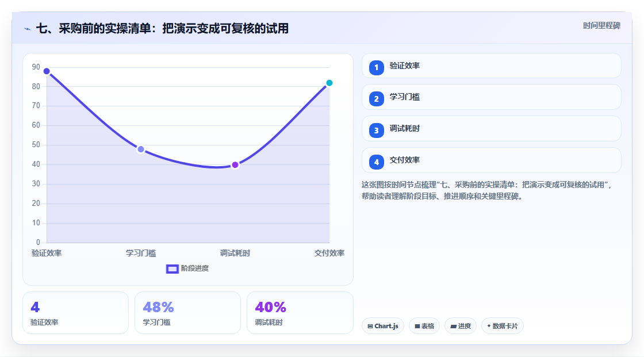Click the x-axis label 调试耗时

tap(235, 253)
